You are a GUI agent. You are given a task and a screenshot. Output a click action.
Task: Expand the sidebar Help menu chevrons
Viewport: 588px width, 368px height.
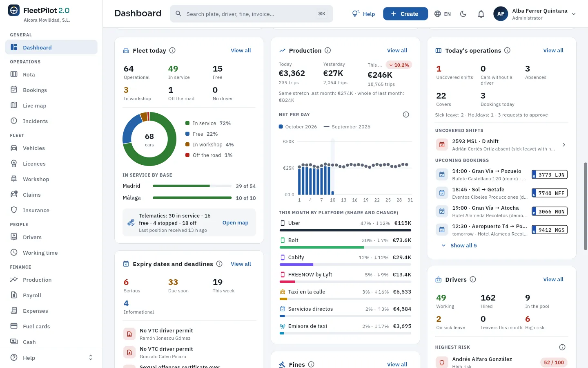[91, 358]
